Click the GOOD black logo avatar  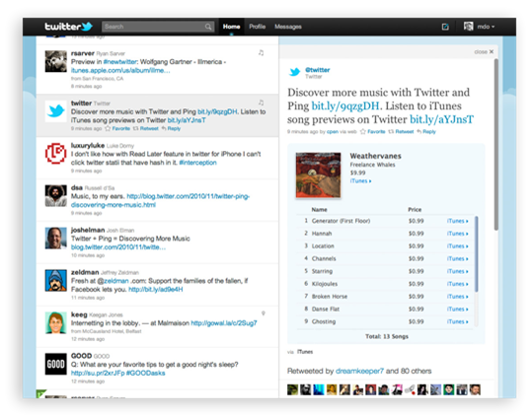pyautogui.click(x=56, y=364)
